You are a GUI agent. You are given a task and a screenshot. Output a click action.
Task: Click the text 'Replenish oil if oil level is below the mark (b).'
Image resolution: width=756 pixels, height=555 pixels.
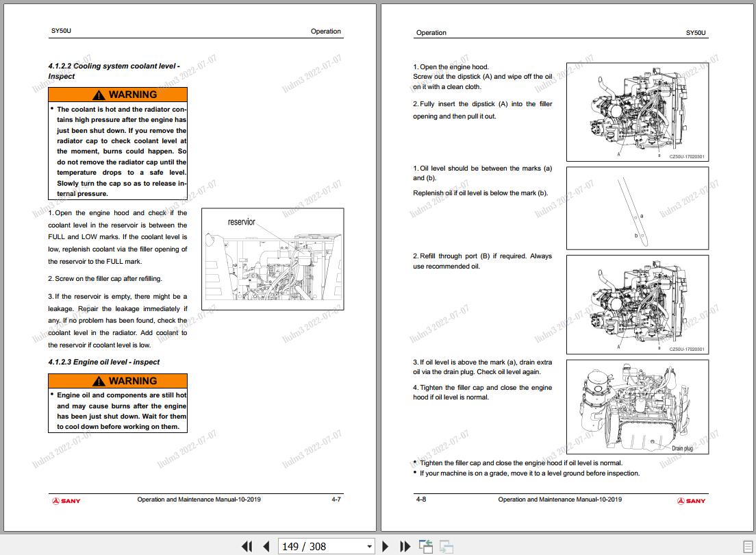pyautogui.click(x=480, y=193)
